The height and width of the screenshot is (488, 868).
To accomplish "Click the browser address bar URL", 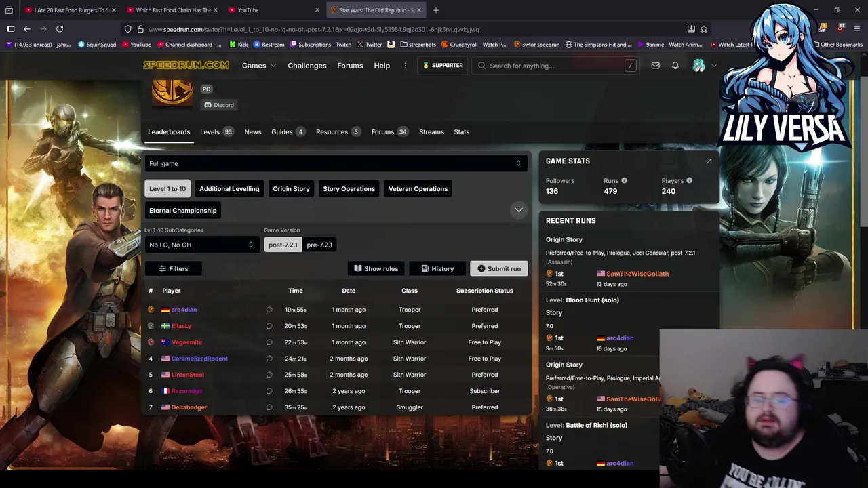I will coord(313,29).
